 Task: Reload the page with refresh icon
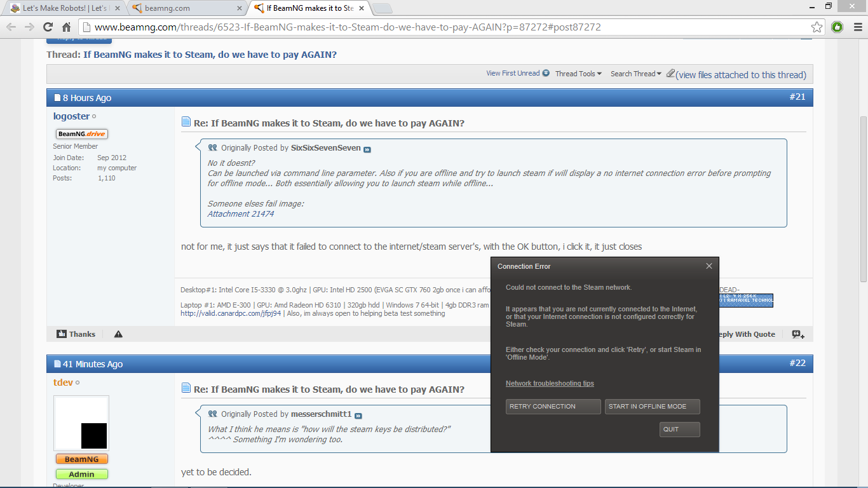[48, 27]
